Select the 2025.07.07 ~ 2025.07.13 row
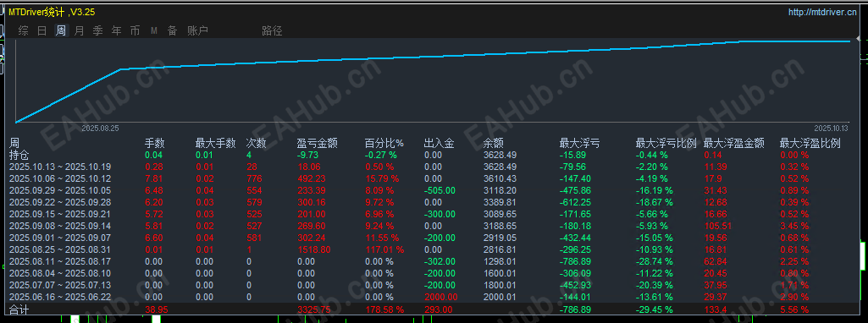The width and height of the screenshot is (868, 323). point(434,285)
